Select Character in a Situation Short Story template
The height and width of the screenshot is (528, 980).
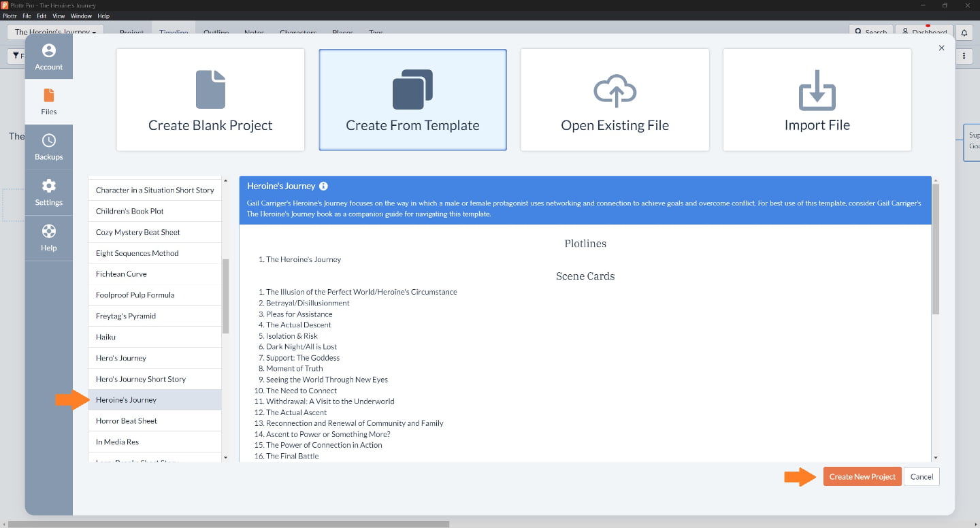[155, 190]
